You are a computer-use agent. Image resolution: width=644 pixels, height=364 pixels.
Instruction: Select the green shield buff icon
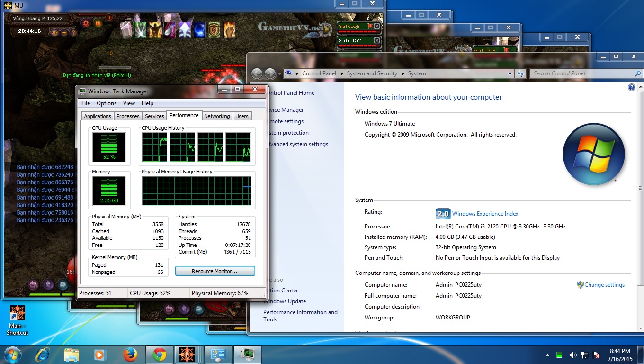[214, 30]
